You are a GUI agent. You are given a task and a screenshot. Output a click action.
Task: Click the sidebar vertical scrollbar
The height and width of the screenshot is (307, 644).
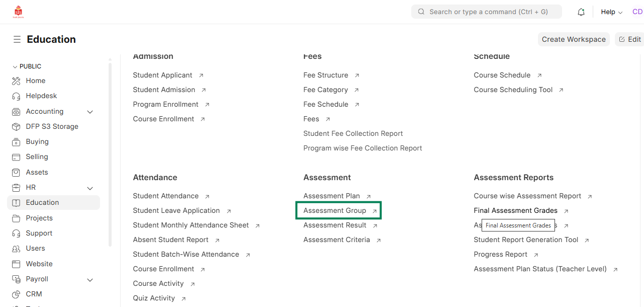(x=110, y=151)
